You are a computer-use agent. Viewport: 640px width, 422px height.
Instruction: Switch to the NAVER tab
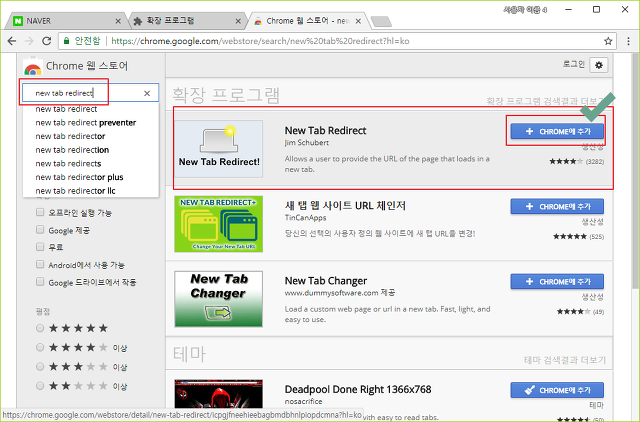pos(65,21)
